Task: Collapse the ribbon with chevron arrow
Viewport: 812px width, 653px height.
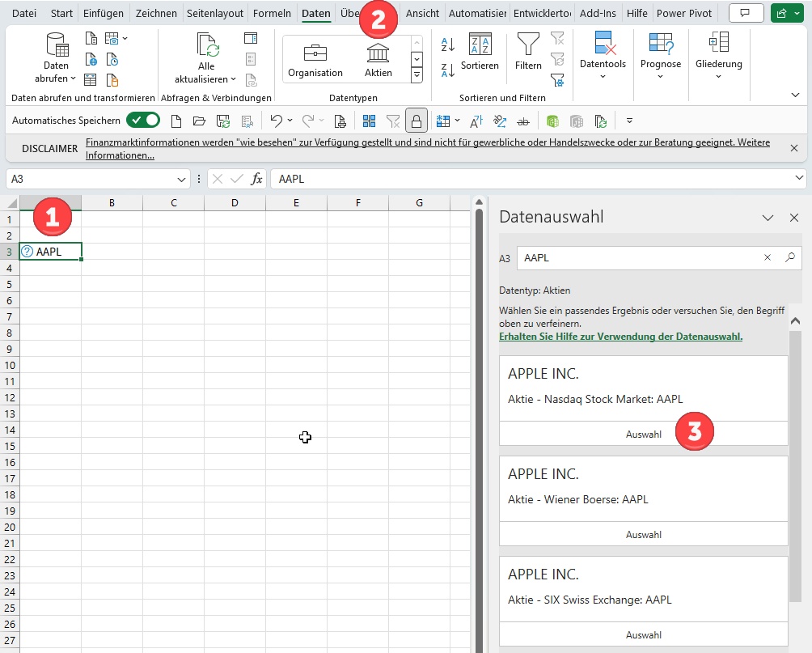Action: [796, 95]
